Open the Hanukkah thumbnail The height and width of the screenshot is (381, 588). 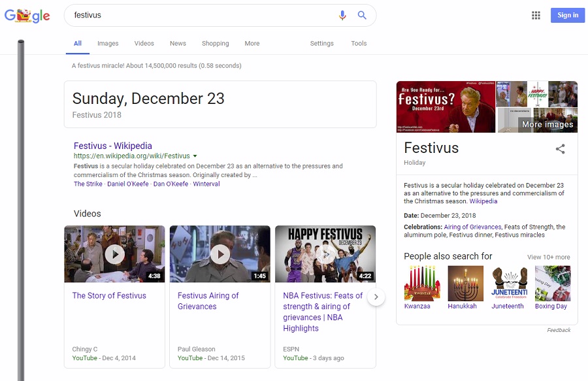click(x=466, y=283)
